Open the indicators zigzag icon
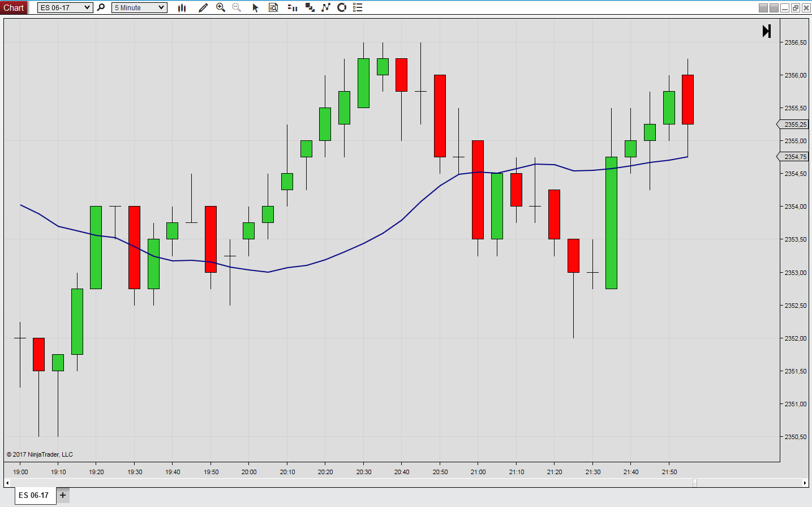Screen dimensions: 812x507 326,7
